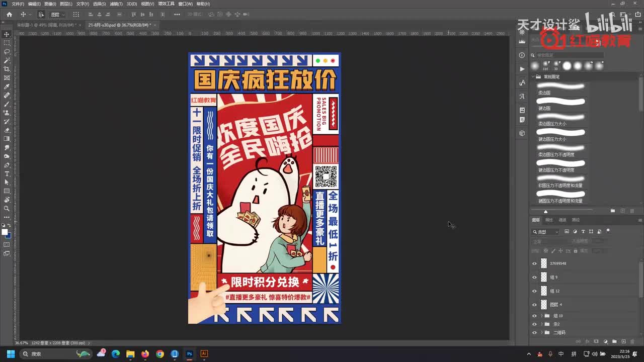Add a new adjustment layer from panel footer
This screenshot has height=362, width=644.
(x=605, y=341)
